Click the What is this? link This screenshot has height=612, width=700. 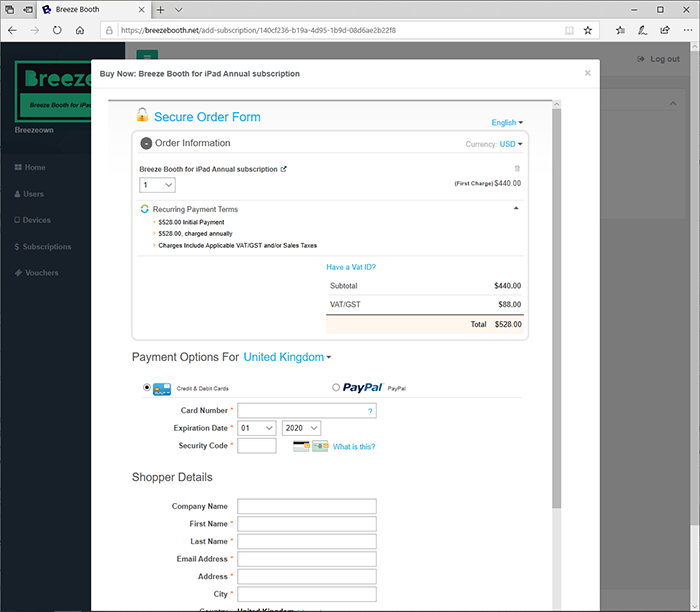pos(354,446)
